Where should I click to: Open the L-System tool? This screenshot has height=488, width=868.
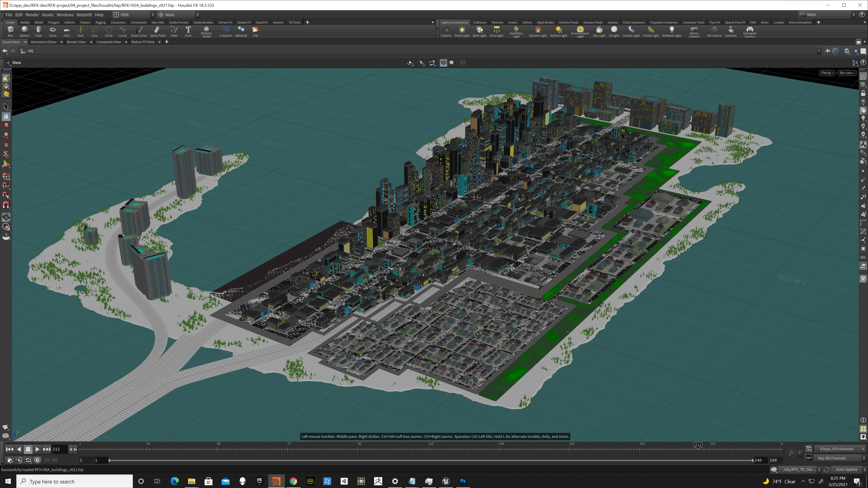pos(225,31)
